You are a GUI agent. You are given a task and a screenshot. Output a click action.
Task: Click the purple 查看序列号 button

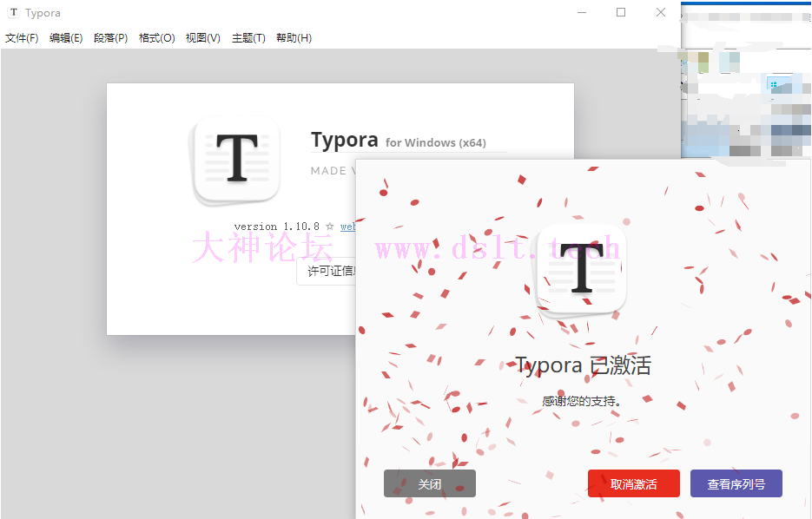(x=736, y=483)
